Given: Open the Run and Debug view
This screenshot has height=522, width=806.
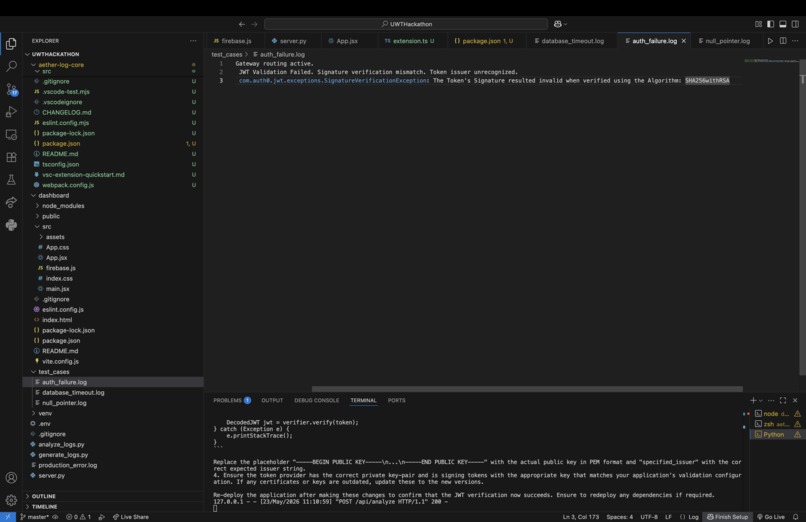Looking at the screenshot, I should pyautogui.click(x=11, y=112).
